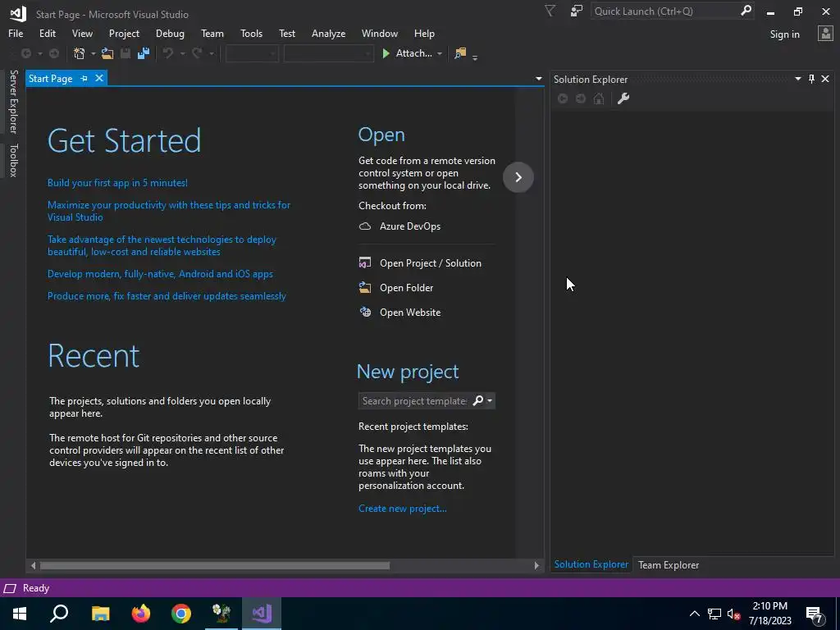
Task: Open File Explorer from the taskbar
Action: [x=100, y=614]
